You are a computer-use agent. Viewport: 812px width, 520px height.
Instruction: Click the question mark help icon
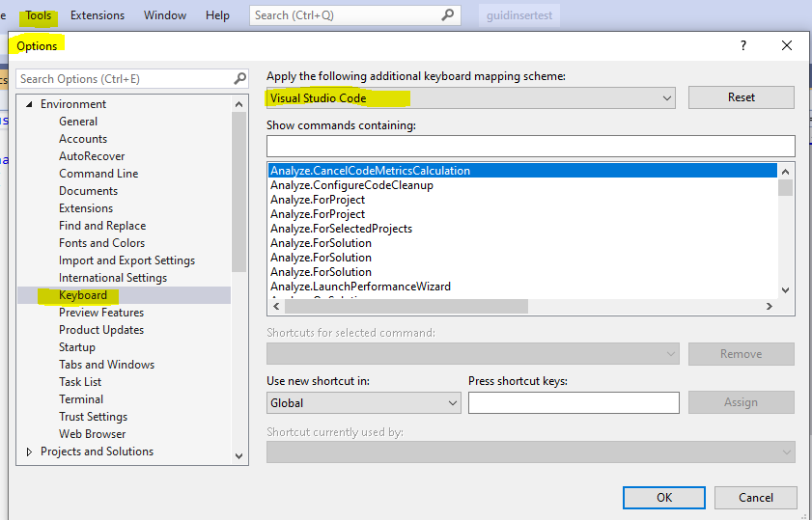(743, 45)
